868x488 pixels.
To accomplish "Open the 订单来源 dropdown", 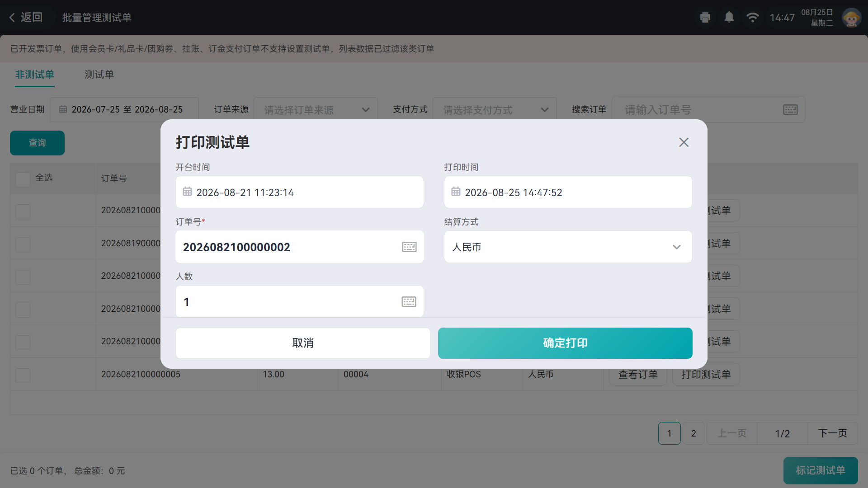I will tap(316, 110).
